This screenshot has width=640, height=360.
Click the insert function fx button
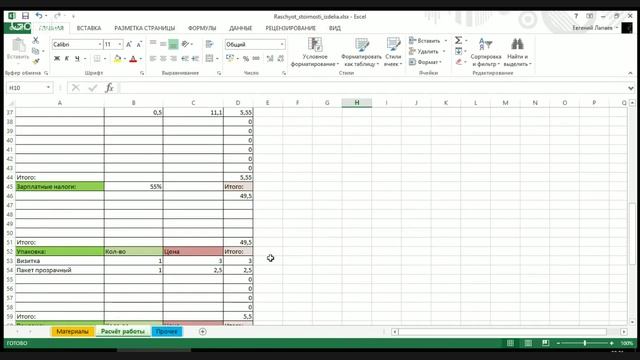pyautogui.click(x=109, y=88)
